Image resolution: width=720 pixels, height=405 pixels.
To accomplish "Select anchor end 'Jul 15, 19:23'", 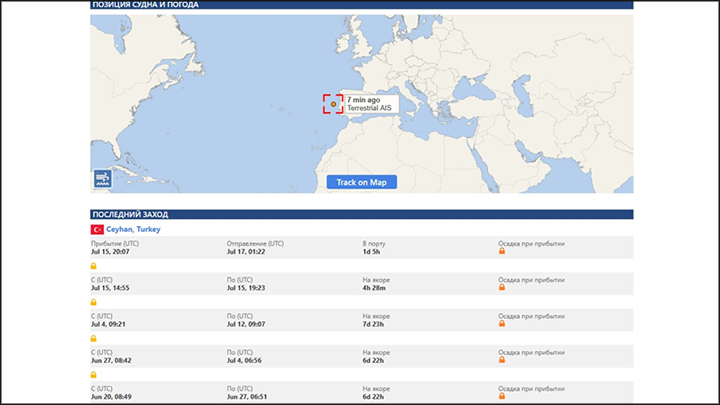I will tap(246, 288).
